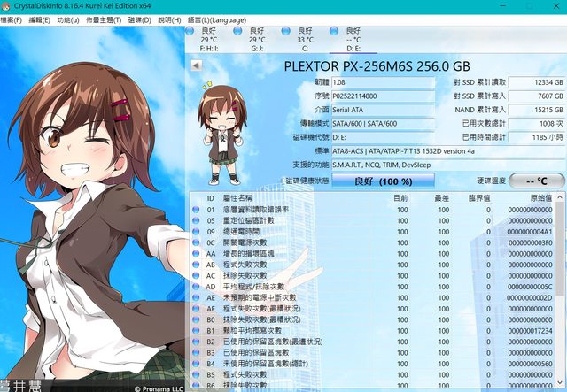Click the features field S.M.A.R.T., NCQ, TRIM, DevSleep
567x392 pixels.
coord(448,165)
